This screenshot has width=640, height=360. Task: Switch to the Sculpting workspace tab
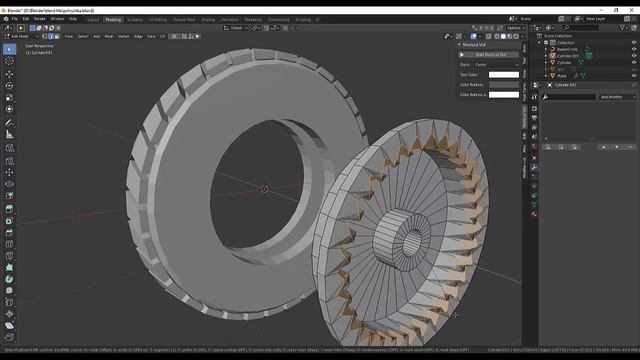(135, 20)
